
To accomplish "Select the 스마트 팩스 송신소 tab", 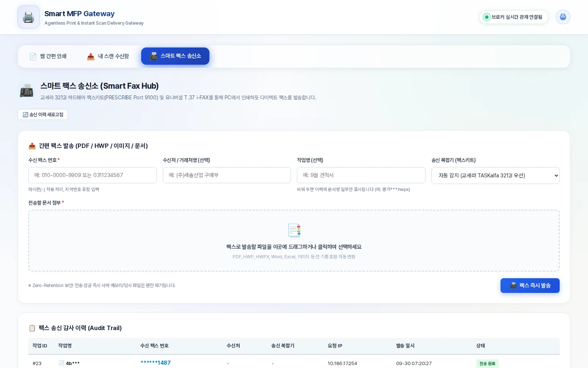I will pos(175,56).
